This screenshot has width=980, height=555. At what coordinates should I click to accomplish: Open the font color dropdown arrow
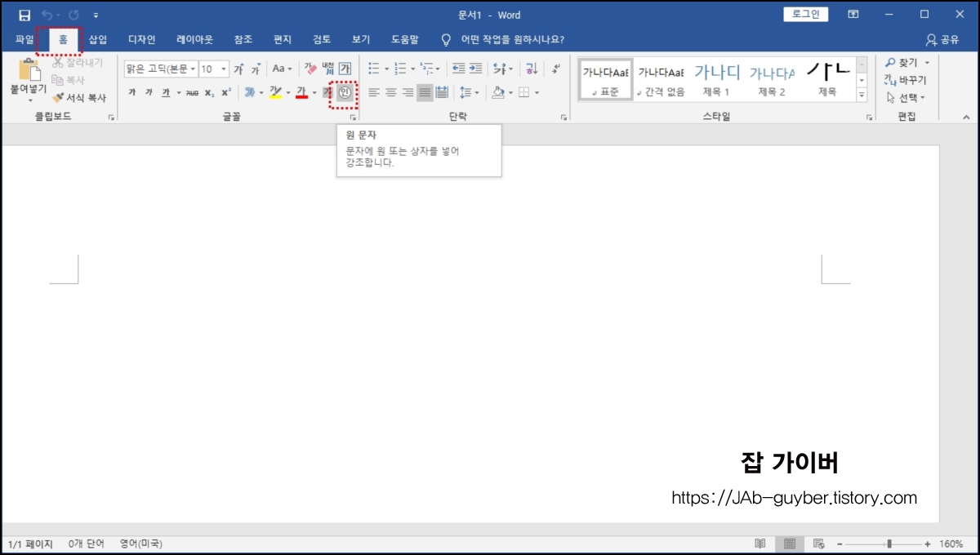pyautogui.click(x=314, y=92)
